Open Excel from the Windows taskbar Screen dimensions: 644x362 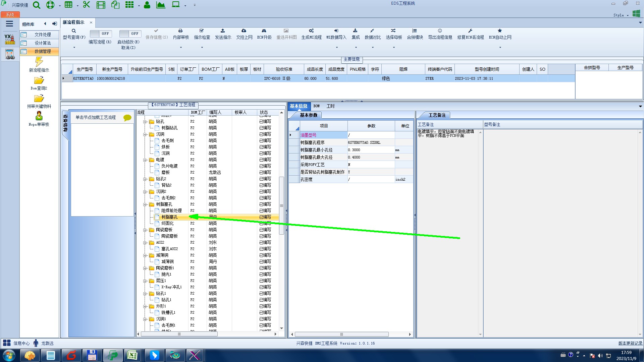coord(132,355)
